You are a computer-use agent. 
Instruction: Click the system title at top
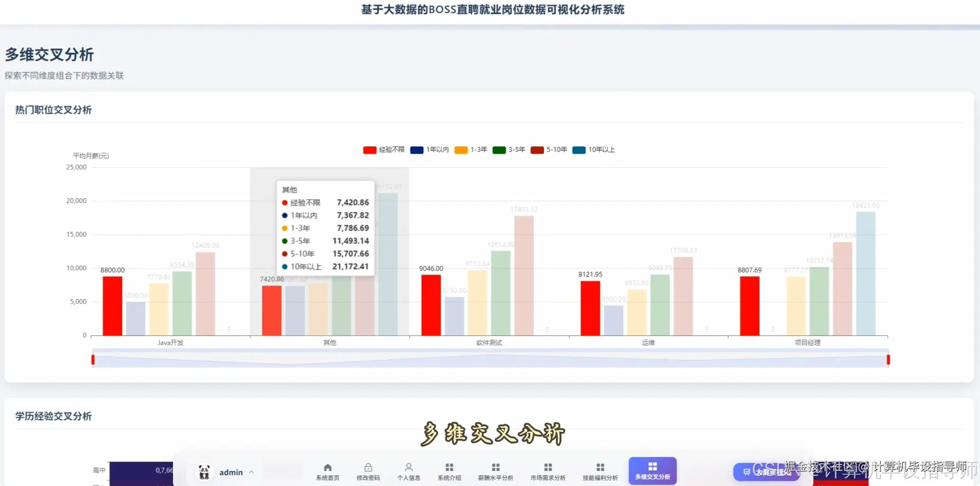pos(493,9)
